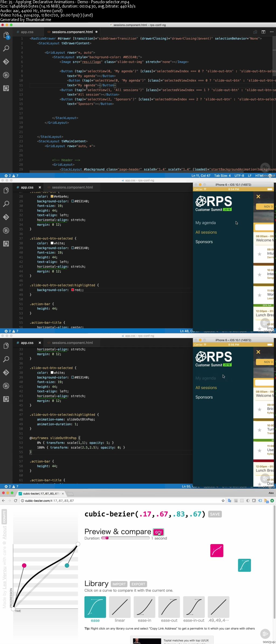The height and width of the screenshot is (644, 276).
Task: Show errors and warnings in the Ln 11 status bar
Action: click(11, 176)
